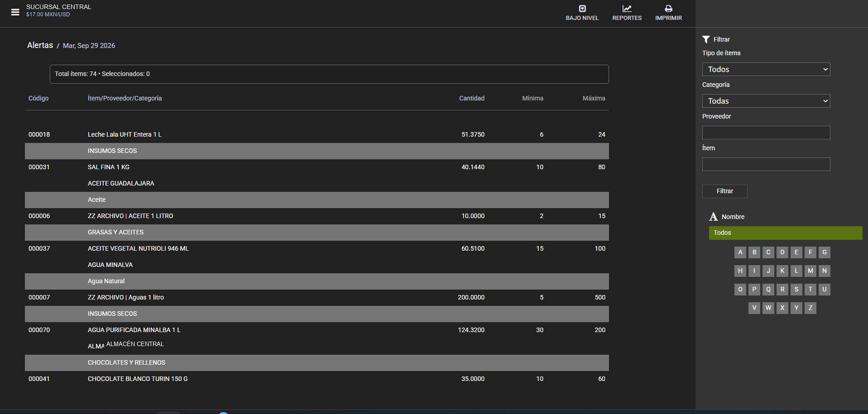The height and width of the screenshot is (414, 868).
Task: Focus the Proveedor input field
Action: (x=766, y=133)
